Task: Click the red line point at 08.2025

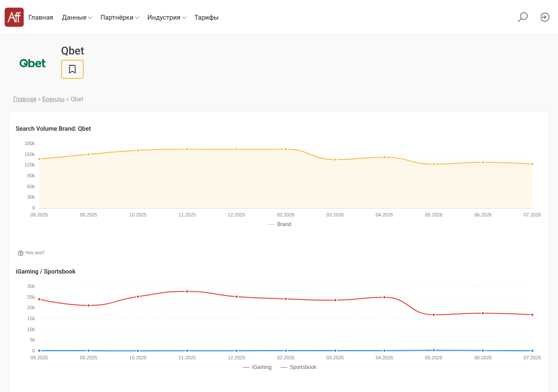Action: (x=39, y=299)
